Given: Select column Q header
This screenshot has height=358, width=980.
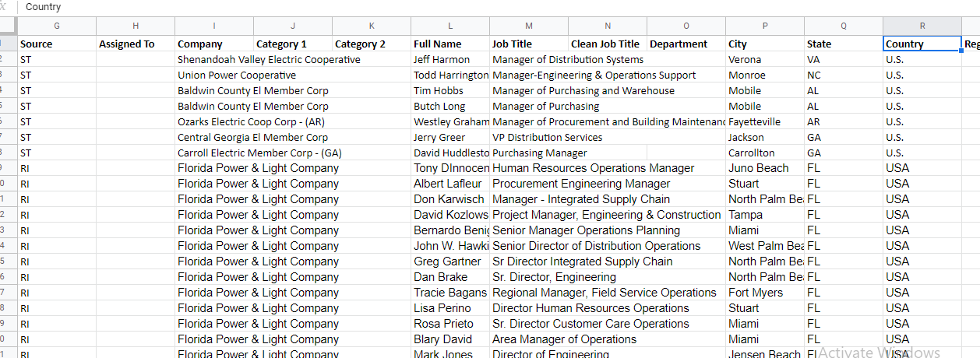Looking at the screenshot, I should coord(844,26).
